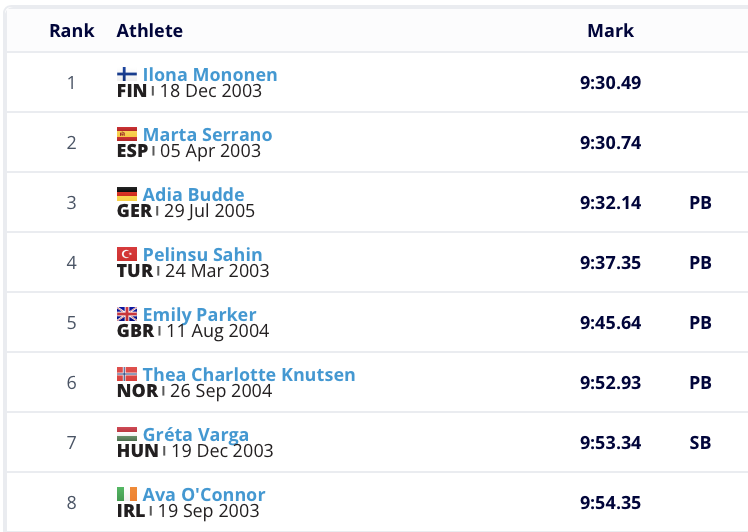Open Ilona Mononen's athlete profile

click(x=210, y=75)
